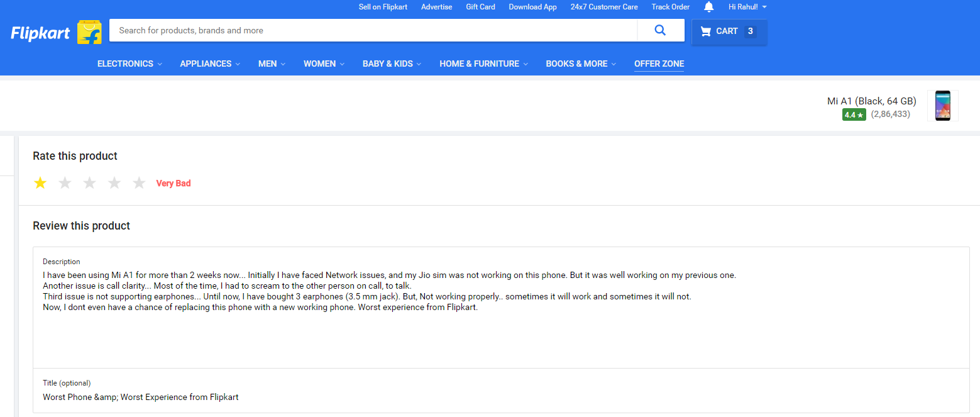Click the cart item count badge 3
The width and height of the screenshot is (980, 417).
pyautogui.click(x=750, y=31)
